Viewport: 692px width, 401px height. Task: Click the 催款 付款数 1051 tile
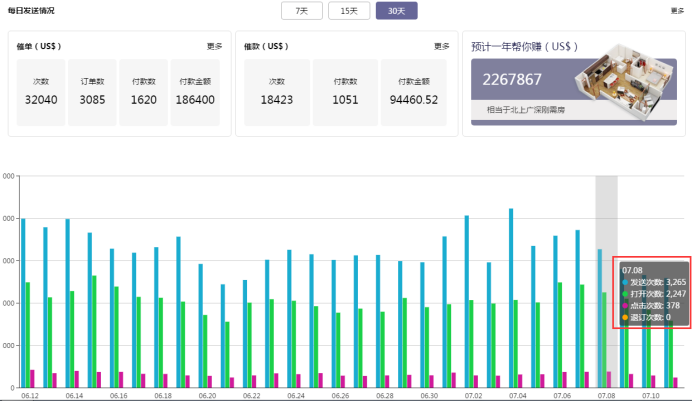[x=345, y=93]
